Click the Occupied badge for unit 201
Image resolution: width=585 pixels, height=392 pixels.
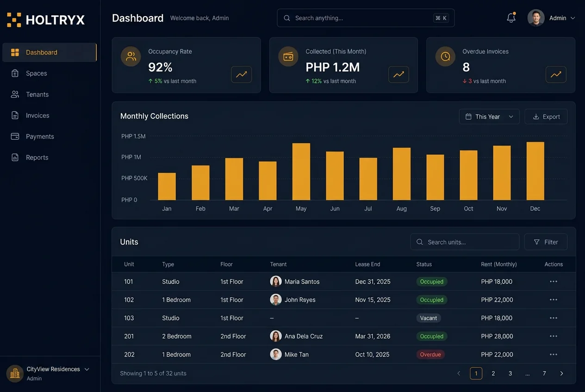tap(431, 336)
